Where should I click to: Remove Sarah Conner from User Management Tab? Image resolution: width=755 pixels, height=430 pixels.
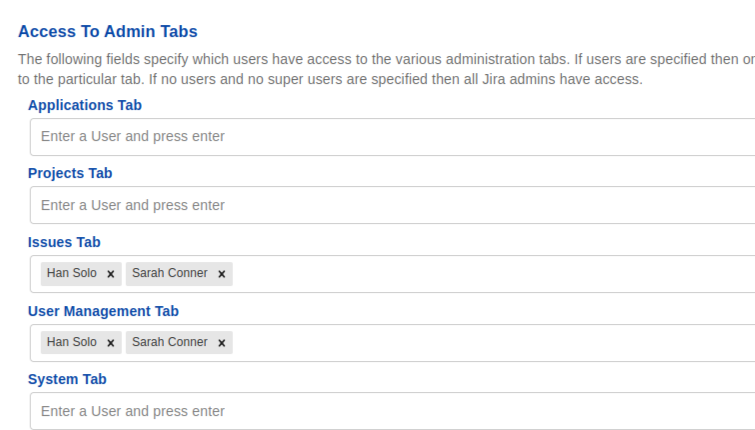(x=222, y=343)
